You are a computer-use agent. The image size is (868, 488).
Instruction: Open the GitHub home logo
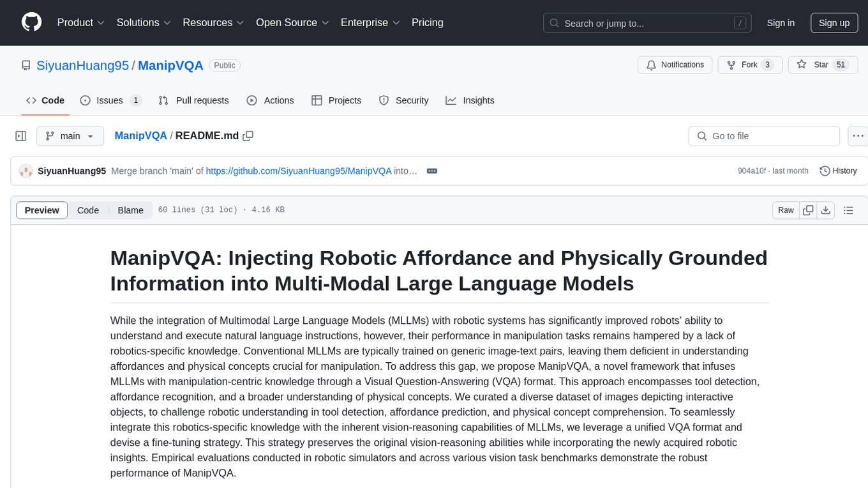pos(31,22)
